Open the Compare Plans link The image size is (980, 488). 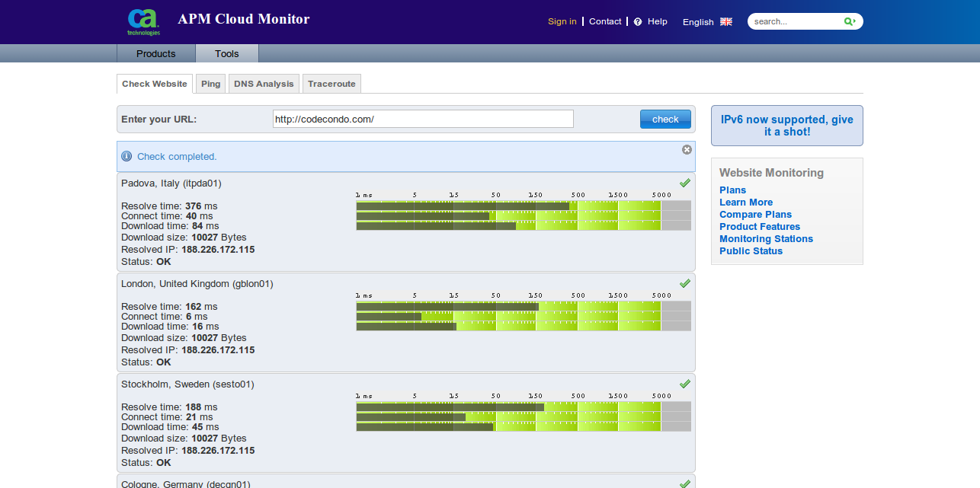[x=756, y=215]
